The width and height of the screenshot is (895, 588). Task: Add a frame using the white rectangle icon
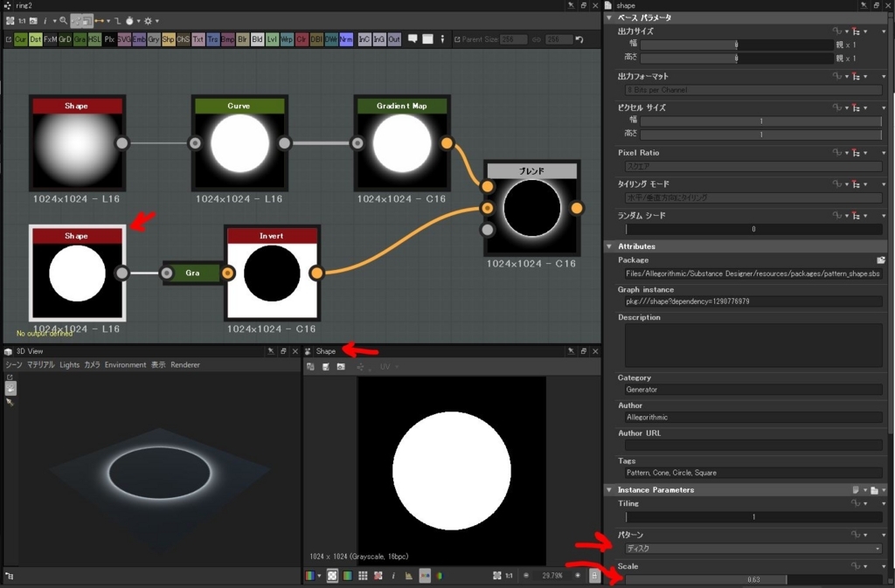pyautogui.click(x=427, y=39)
